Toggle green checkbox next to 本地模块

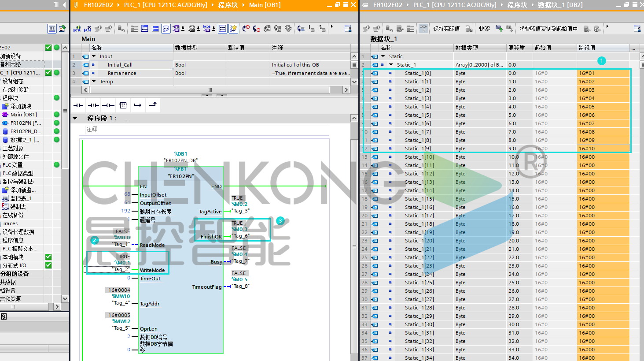48,257
